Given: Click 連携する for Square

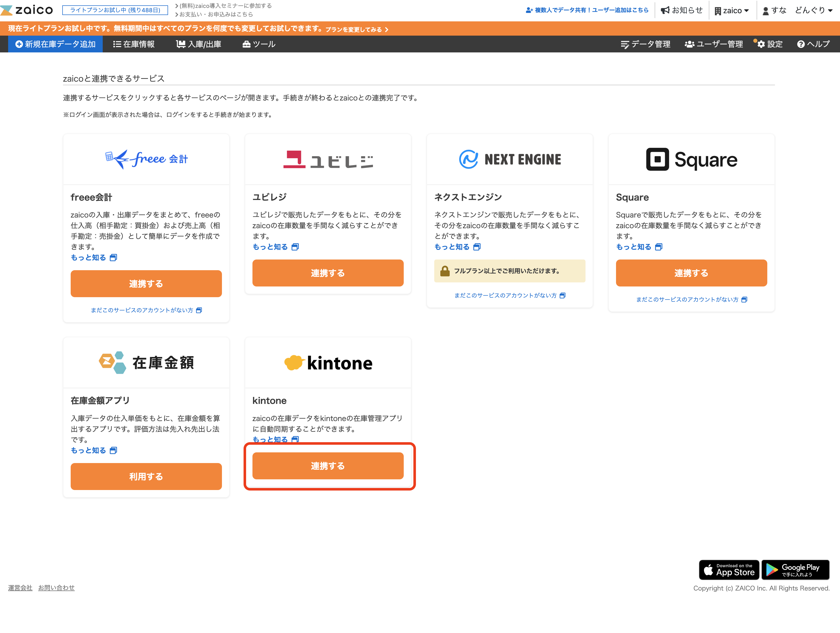Looking at the screenshot, I should [692, 273].
